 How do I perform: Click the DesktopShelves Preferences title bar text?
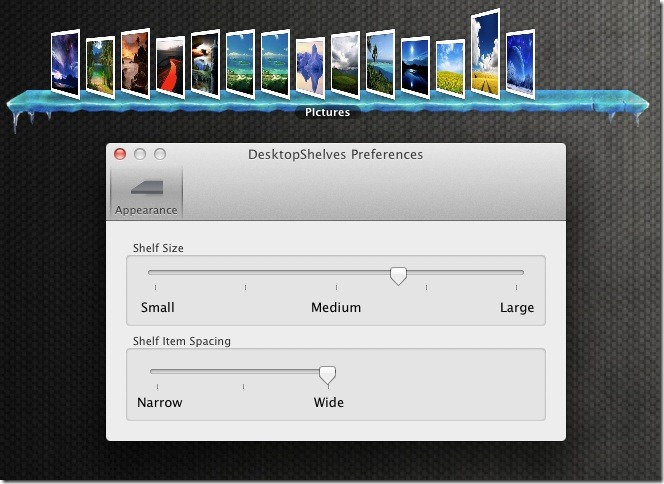pos(335,155)
